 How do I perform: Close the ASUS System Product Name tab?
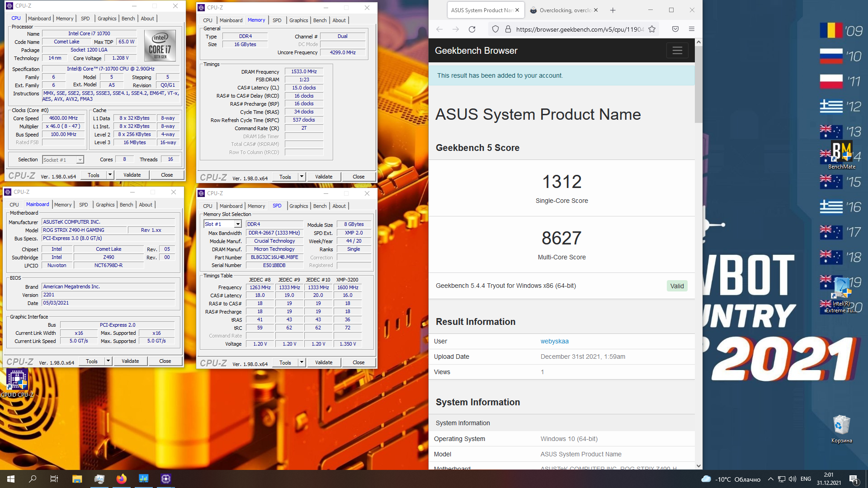[517, 10]
